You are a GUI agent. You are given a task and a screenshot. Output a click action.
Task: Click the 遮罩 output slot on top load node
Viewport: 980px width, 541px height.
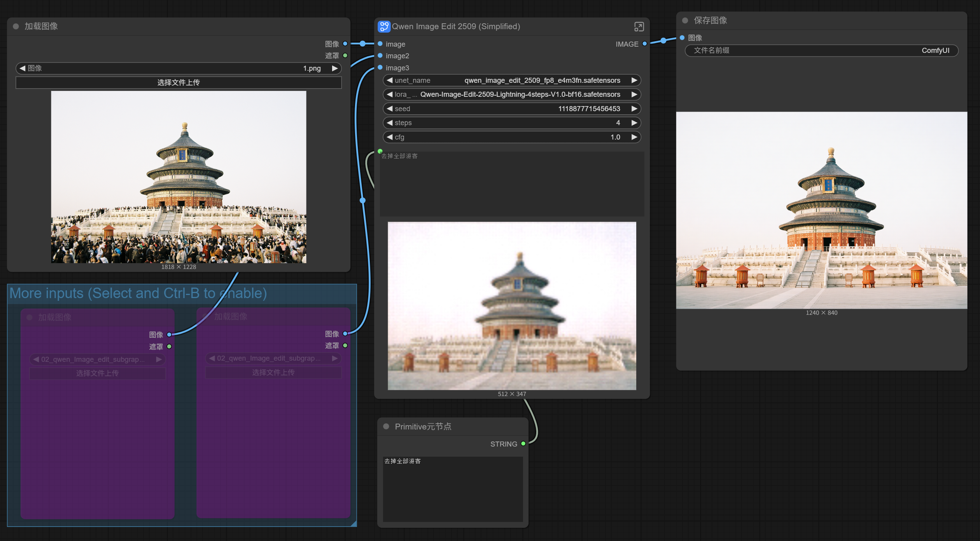tap(345, 56)
